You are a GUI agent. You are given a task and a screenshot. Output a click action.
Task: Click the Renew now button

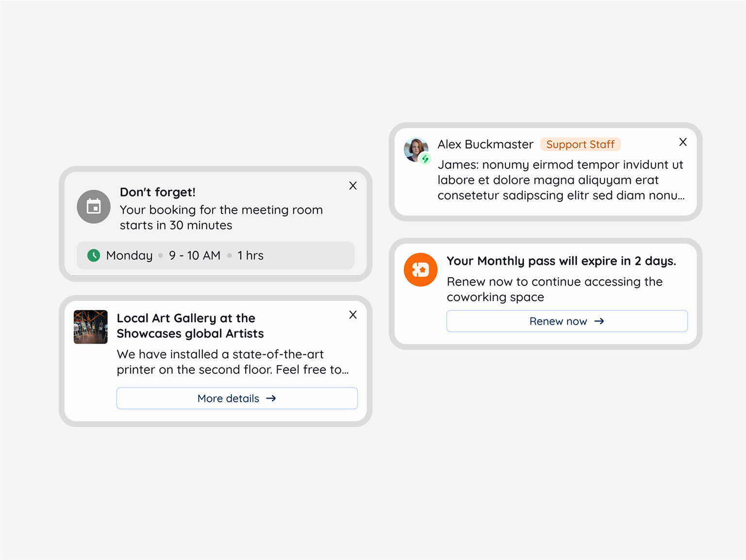[x=567, y=321]
